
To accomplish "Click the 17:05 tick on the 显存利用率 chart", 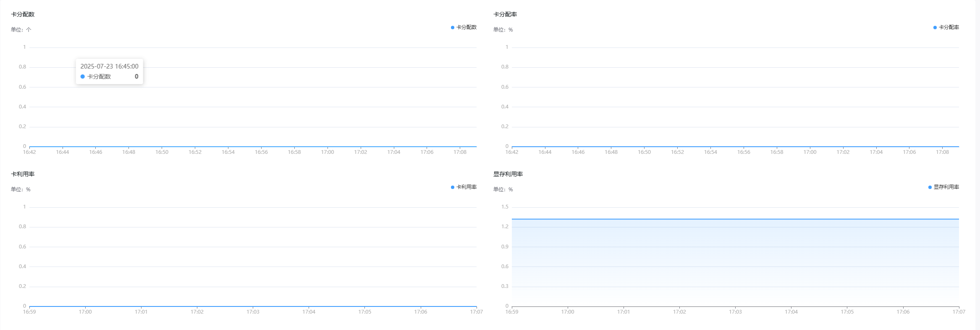I will click(x=847, y=312).
